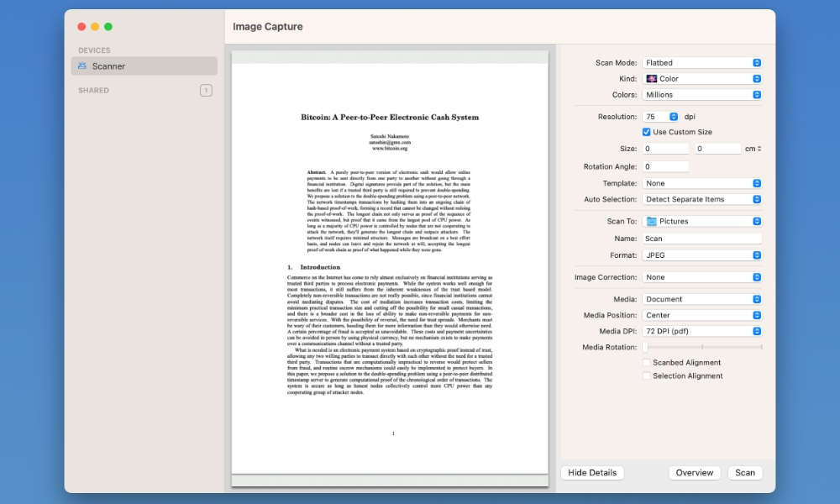Screen dimensions: 840x504
Task: Click the Name field containing Scan
Action: click(x=701, y=239)
